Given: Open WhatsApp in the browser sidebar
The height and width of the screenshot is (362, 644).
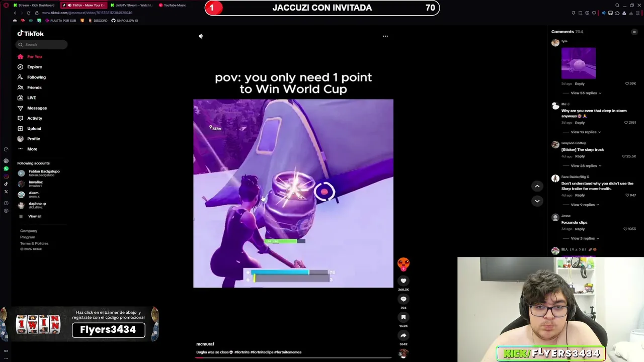Looking at the screenshot, I should tap(6, 168).
